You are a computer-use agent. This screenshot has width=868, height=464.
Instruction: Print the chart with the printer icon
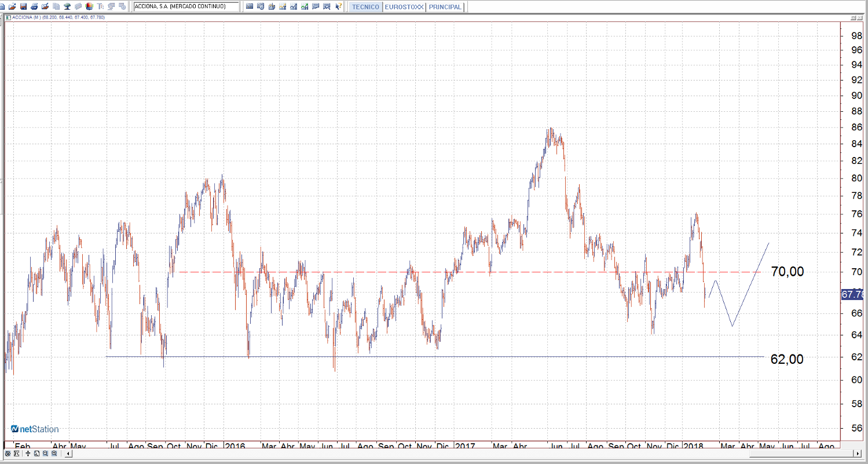tap(34, 6)
